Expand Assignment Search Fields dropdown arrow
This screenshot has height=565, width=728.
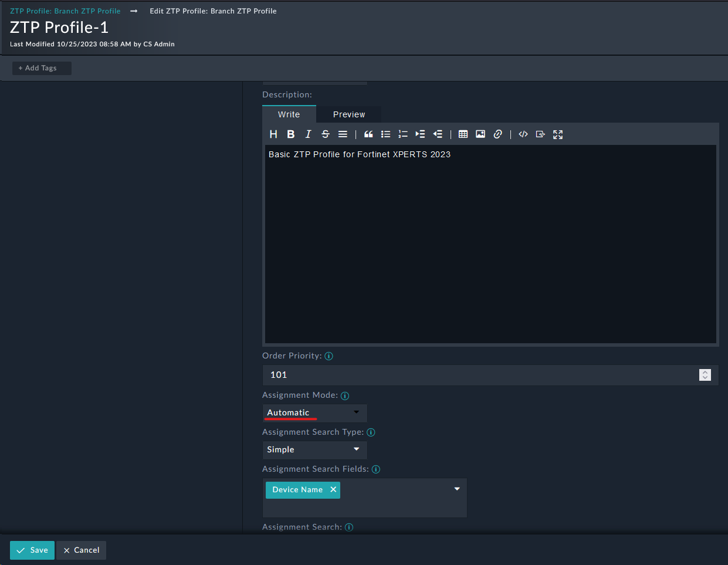(x=457, y=489)
